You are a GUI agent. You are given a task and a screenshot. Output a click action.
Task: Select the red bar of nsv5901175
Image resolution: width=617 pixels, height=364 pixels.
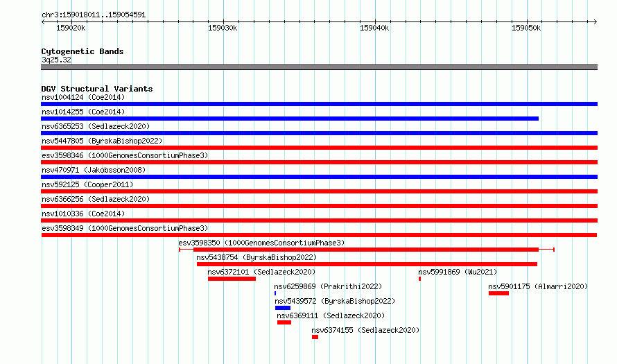(498, 293)
